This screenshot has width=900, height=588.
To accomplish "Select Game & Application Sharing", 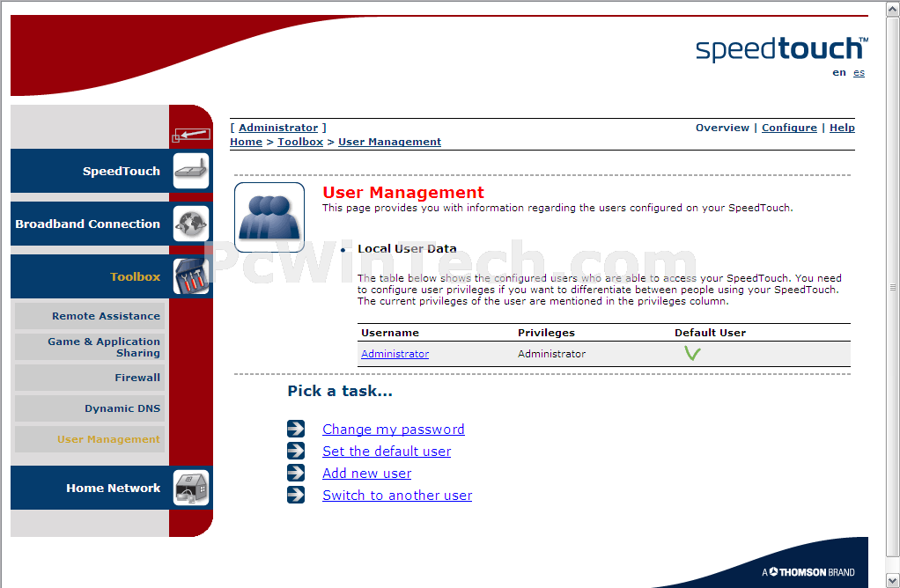I will point(90,347).
